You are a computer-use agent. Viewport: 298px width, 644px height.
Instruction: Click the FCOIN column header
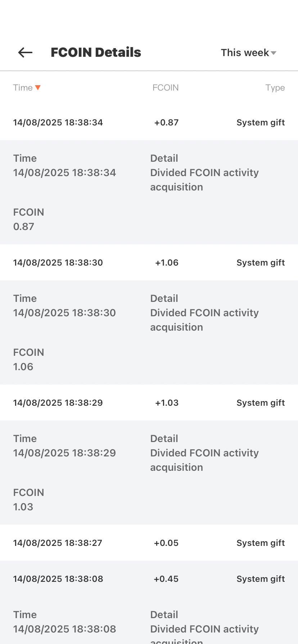pyautogui.click(x=166, y=88)
